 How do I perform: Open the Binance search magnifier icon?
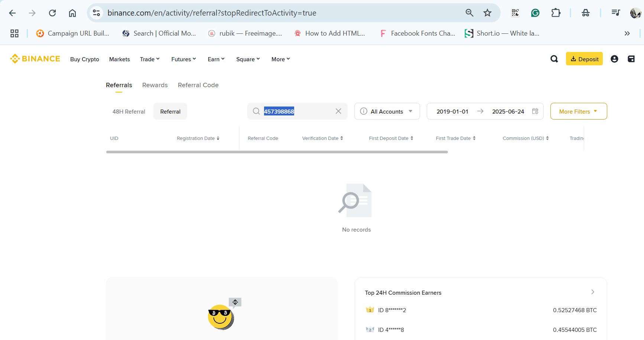tap(554, 59)
